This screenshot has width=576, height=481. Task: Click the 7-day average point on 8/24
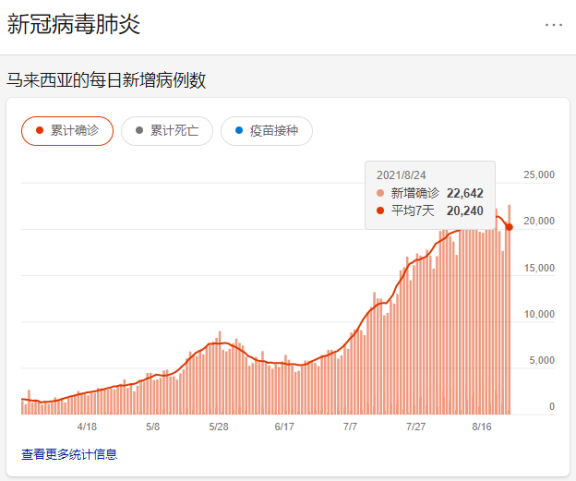pos(509,227)
